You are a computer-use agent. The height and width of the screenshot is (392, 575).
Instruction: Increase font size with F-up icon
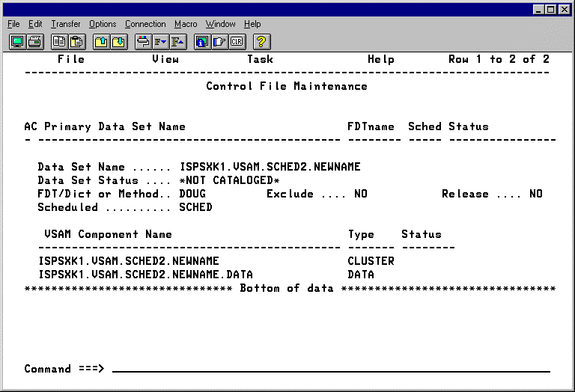click(177, 42)
